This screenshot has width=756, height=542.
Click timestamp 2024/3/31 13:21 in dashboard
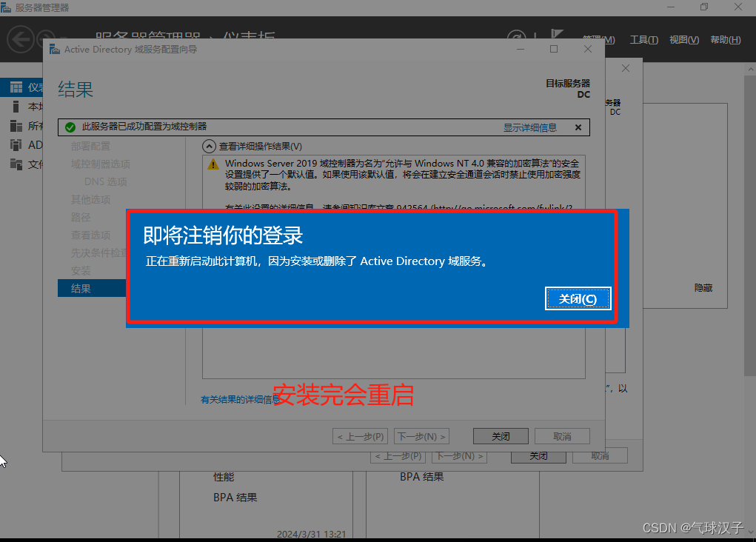click(312, 535)
